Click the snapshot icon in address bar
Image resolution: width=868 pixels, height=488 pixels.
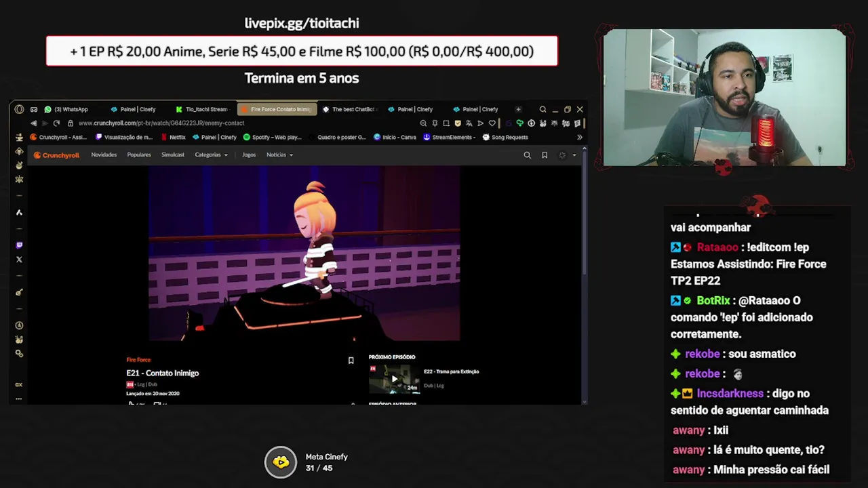pos(446,123)
